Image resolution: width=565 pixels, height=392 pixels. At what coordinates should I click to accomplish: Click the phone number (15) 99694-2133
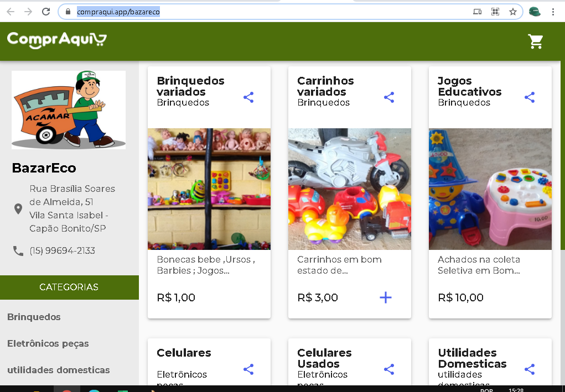click(63, 250)
